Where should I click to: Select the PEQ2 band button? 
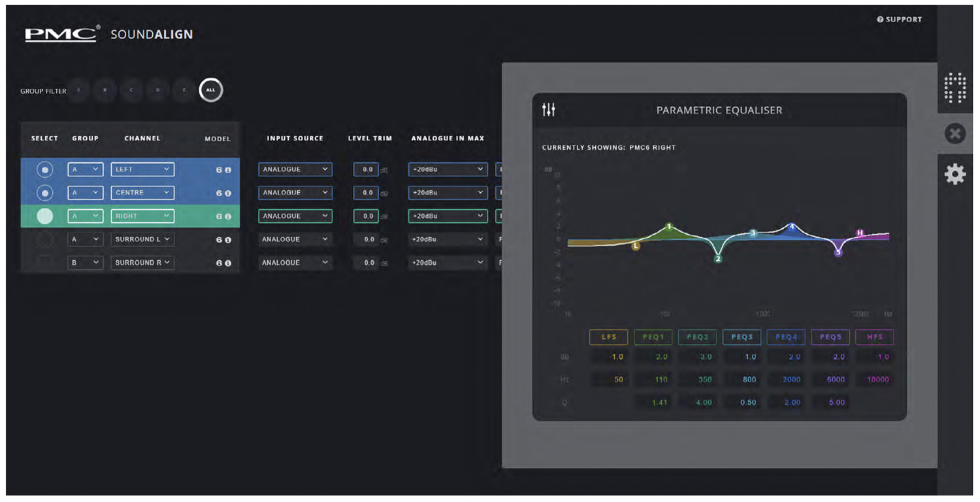point(698,337)
